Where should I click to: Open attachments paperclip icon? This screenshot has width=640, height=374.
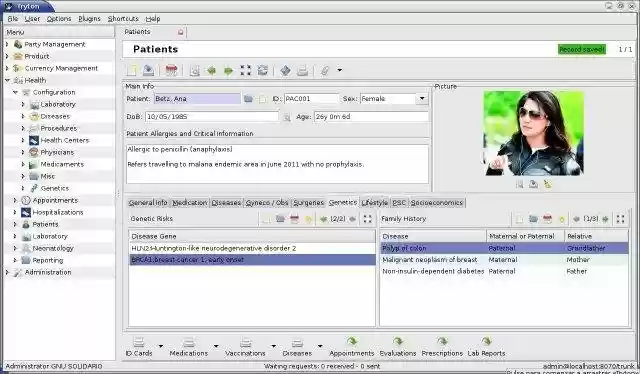click(325, 71)
